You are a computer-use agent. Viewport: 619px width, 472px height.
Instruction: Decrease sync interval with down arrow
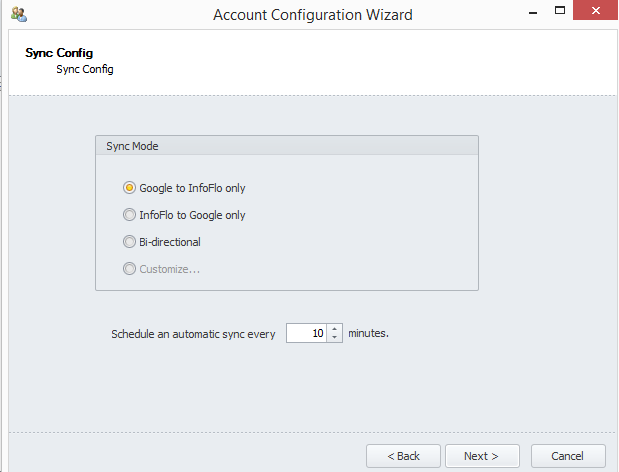tap(335, 338)
